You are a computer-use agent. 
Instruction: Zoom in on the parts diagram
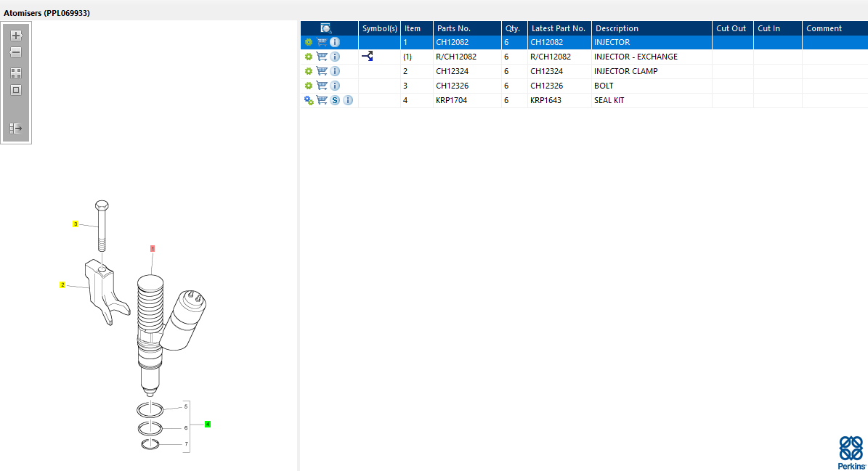(16, 35)
